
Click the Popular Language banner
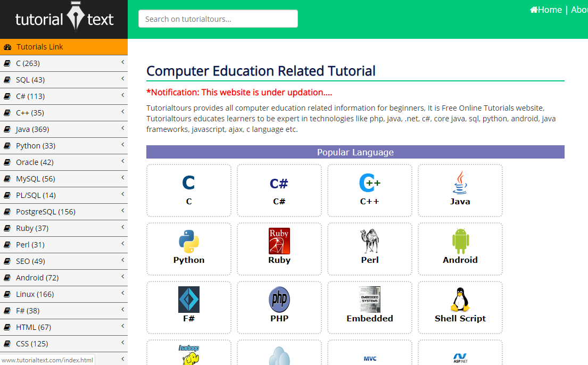click(355, 152)
